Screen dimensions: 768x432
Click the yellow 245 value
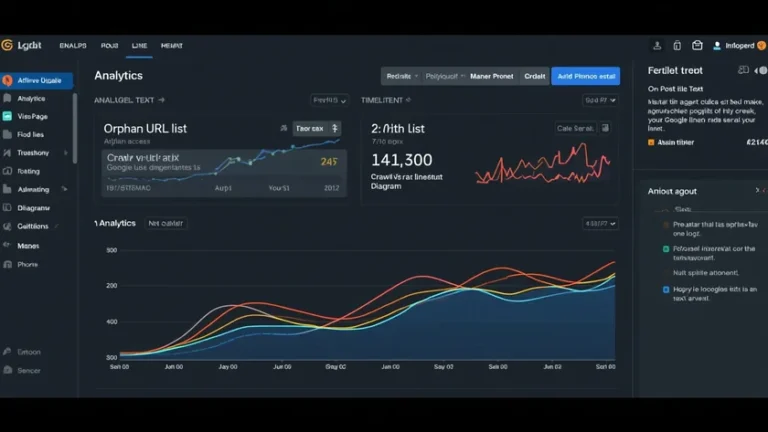coord(329,162)
